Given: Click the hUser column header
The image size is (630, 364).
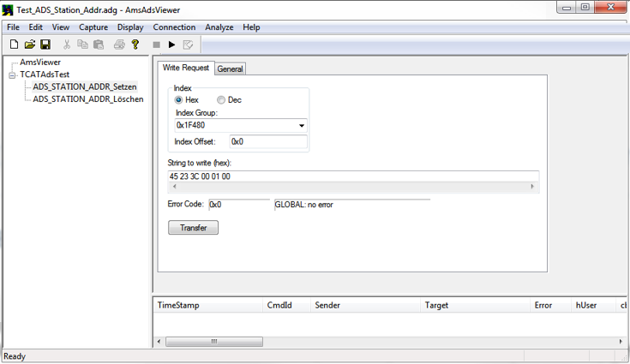Looking at the screenshot, I should click(593, 306).
